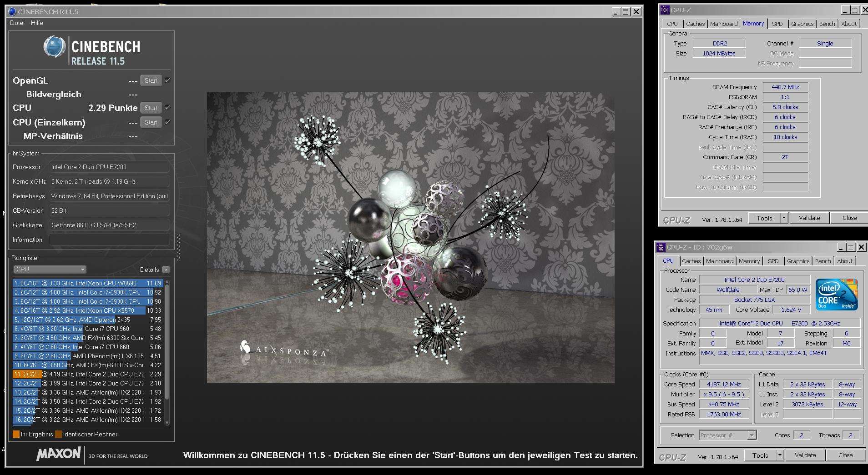Select ranking row 9 AMD Phenom II X6
Image resolution: width=868 pixels, height=475 pixels.
click(87, 356)
